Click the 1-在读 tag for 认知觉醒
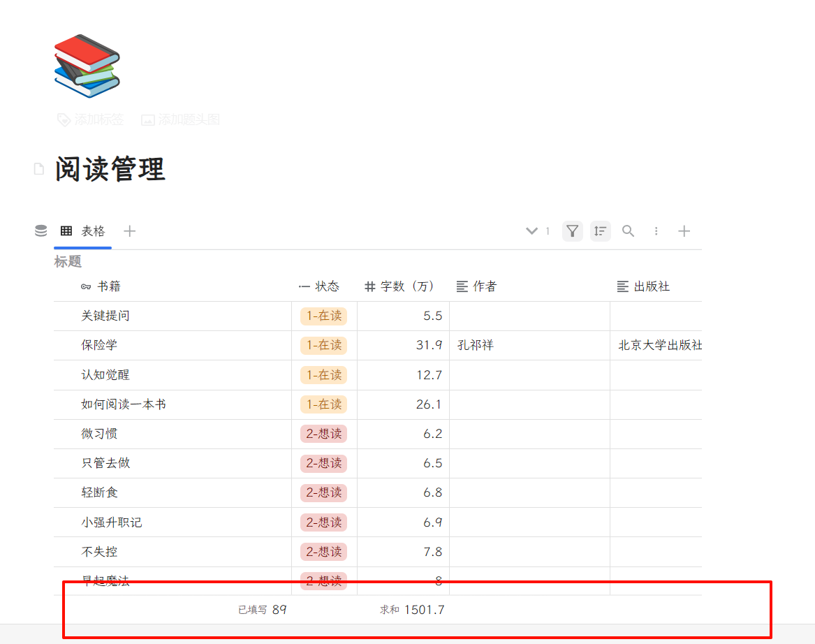This screenshot has height=644, width=815. [x=324, y=375]
